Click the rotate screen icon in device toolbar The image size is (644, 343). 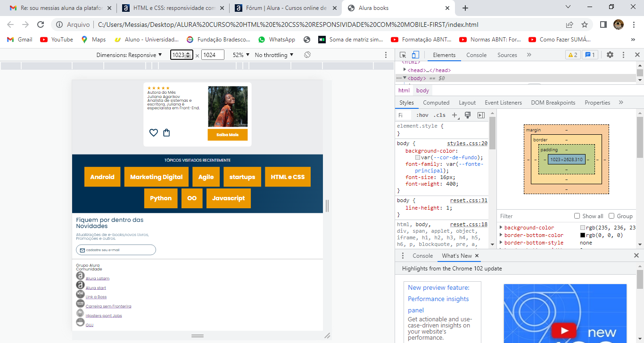(307, 55)
